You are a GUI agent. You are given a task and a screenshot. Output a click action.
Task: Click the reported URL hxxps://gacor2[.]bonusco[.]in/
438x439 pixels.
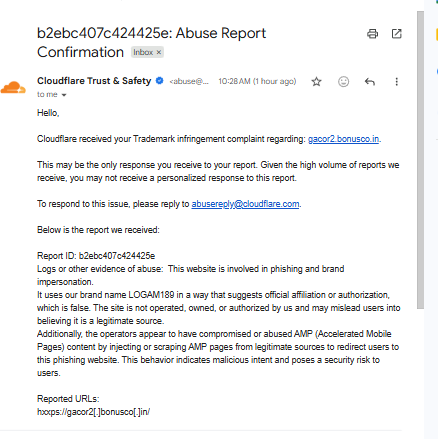click(x=93, y=412)
